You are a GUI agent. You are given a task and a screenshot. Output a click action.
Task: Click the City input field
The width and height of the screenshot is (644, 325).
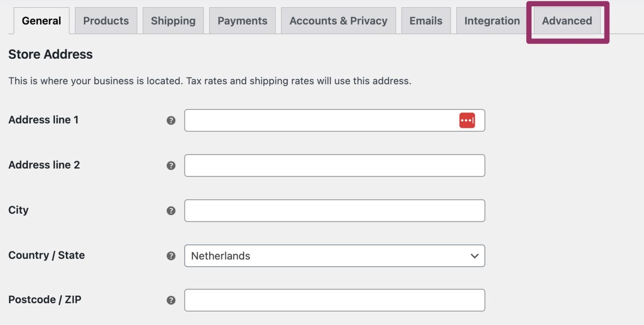334,211
